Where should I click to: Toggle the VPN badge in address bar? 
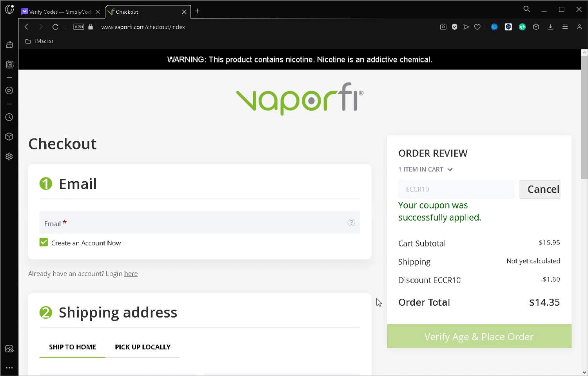click(x=79, y=27)
